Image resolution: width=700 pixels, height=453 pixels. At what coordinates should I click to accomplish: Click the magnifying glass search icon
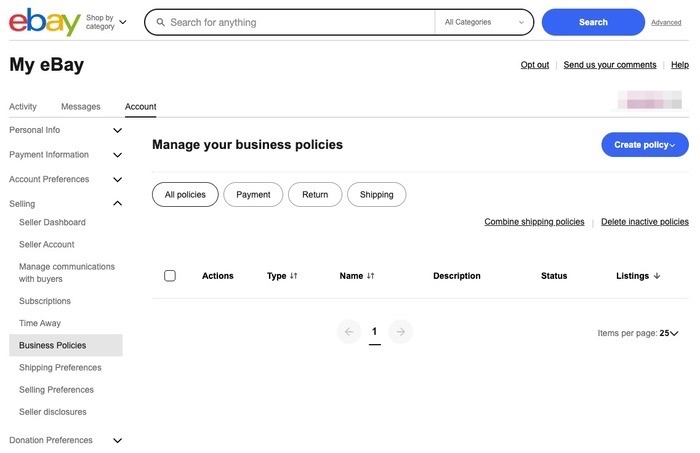point(160,22)
